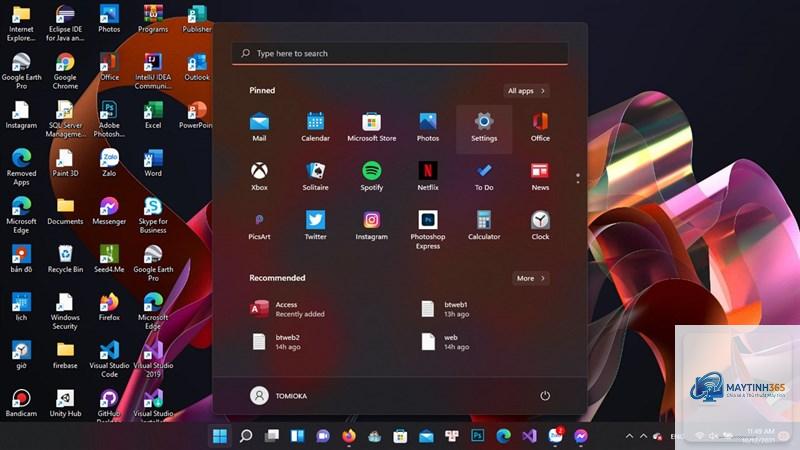Open the pinned Mail app in Start menu
800x450 pixels.
tap(259, 127)
